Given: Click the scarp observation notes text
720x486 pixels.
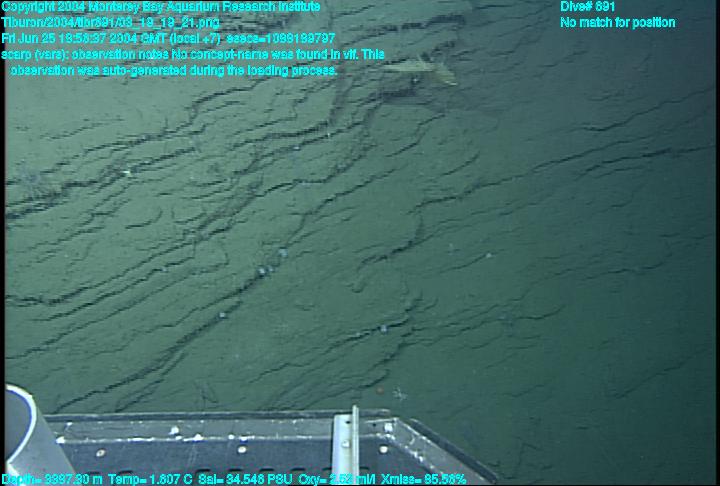Looking at the screenshot, I should click(193, 55).
